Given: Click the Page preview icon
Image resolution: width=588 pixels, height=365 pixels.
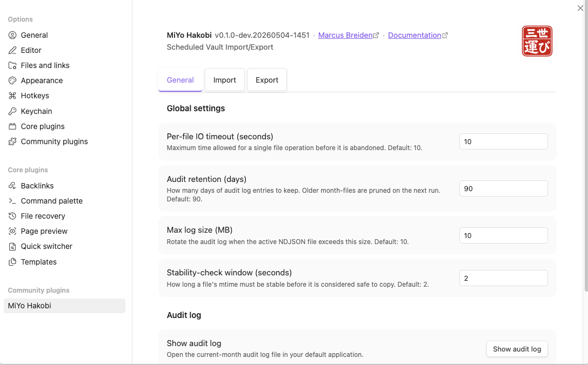Looking at the screenshot, I should (12, 231).
